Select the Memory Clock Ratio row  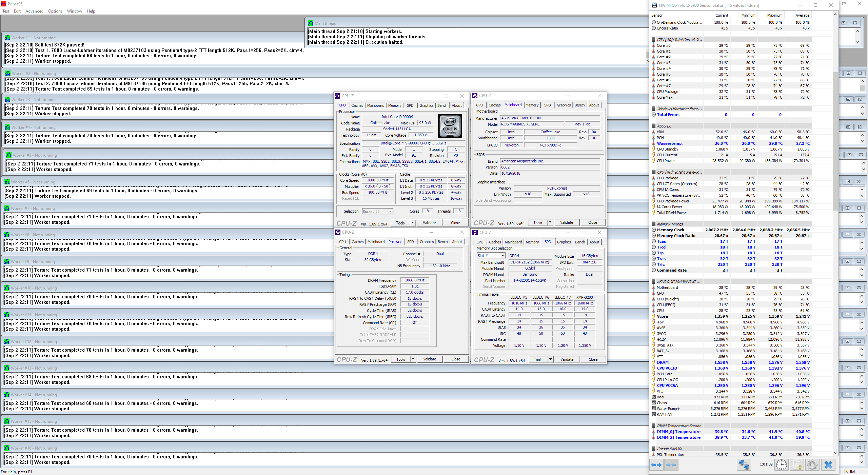click(x=731, y=236)
